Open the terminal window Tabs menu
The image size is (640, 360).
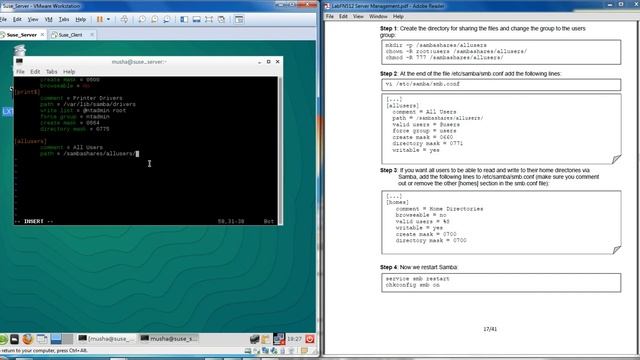pos(51,71)
